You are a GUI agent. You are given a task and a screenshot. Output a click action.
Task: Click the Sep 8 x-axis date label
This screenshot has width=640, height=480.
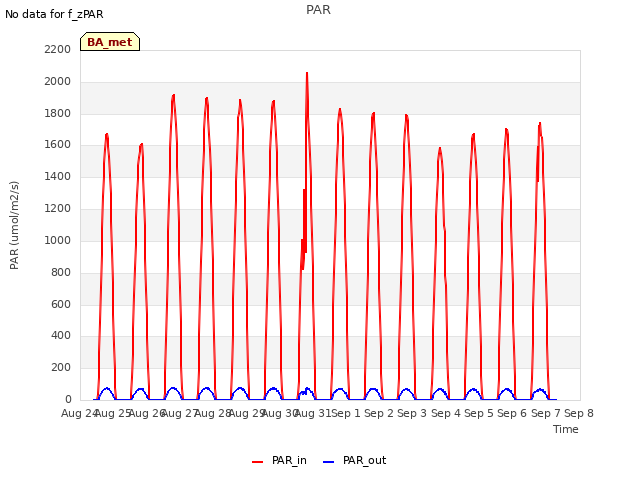[579, 413]
